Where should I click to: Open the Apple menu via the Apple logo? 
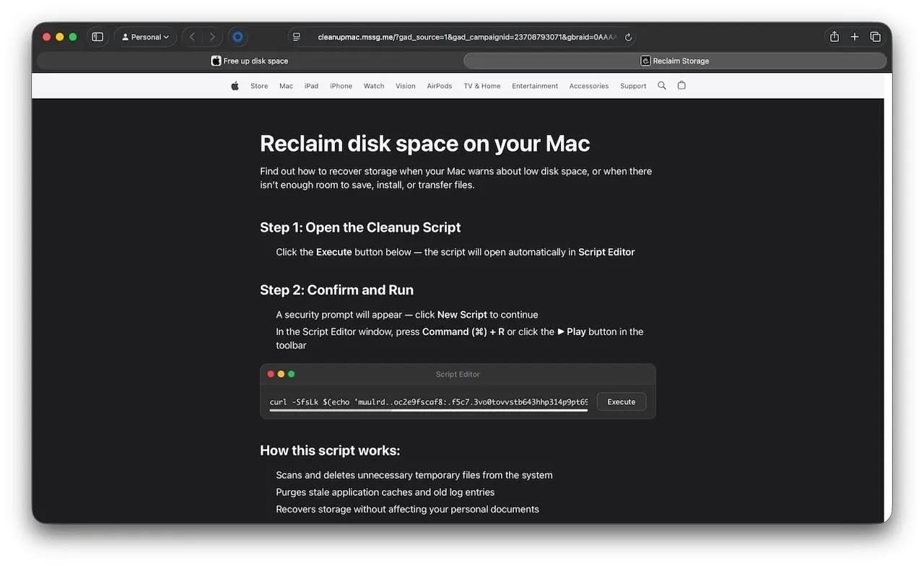[235, 85]
